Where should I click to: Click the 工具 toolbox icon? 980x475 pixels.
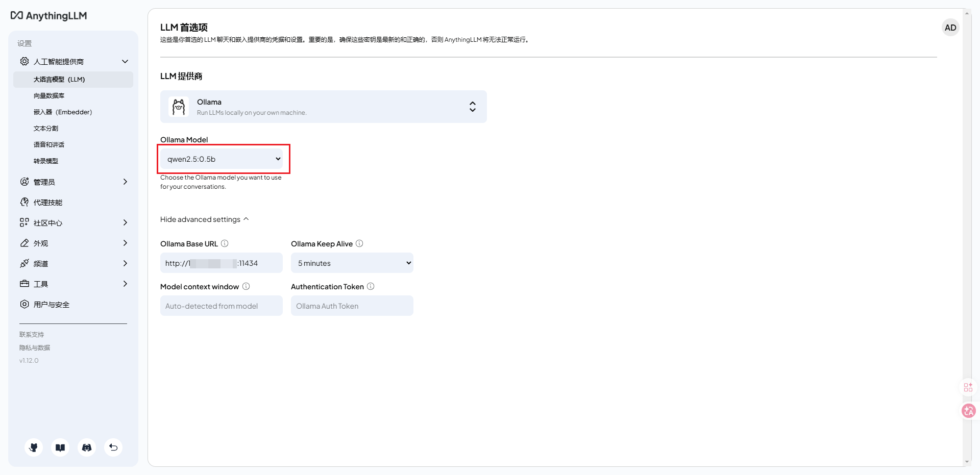[x=24, y=284]
